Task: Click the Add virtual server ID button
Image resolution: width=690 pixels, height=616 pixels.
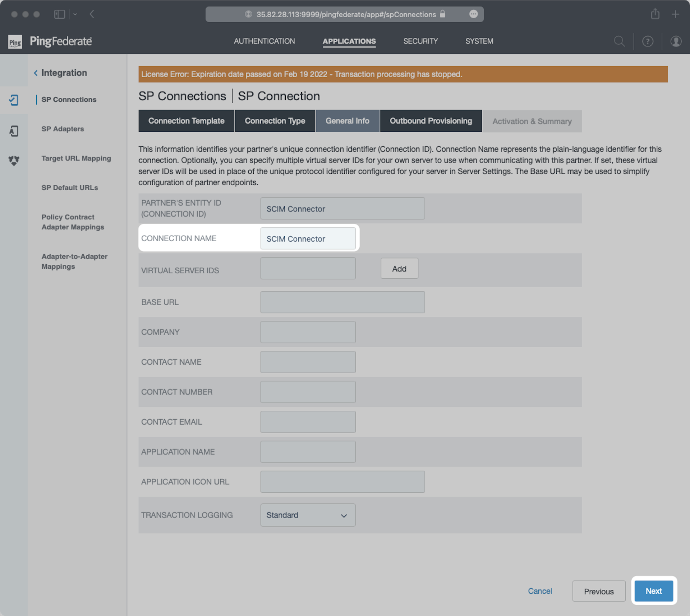Action: click(x=399, y=269)
